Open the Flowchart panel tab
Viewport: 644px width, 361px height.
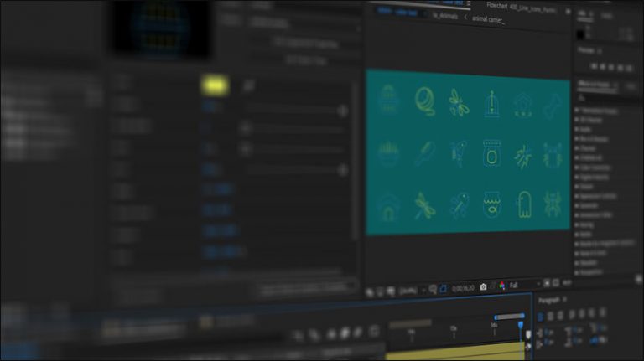[522, 8]
